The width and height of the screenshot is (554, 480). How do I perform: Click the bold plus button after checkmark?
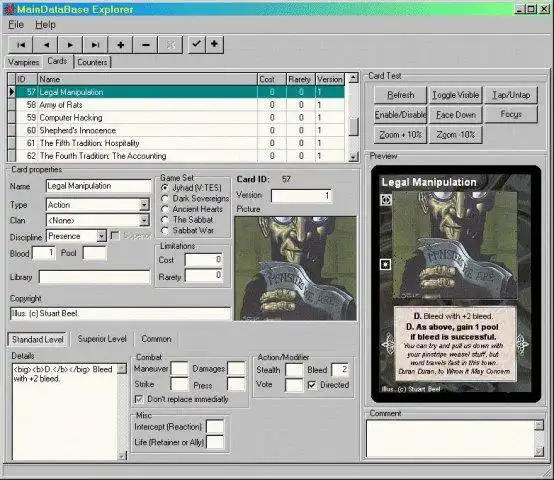[x=214, y=44]
